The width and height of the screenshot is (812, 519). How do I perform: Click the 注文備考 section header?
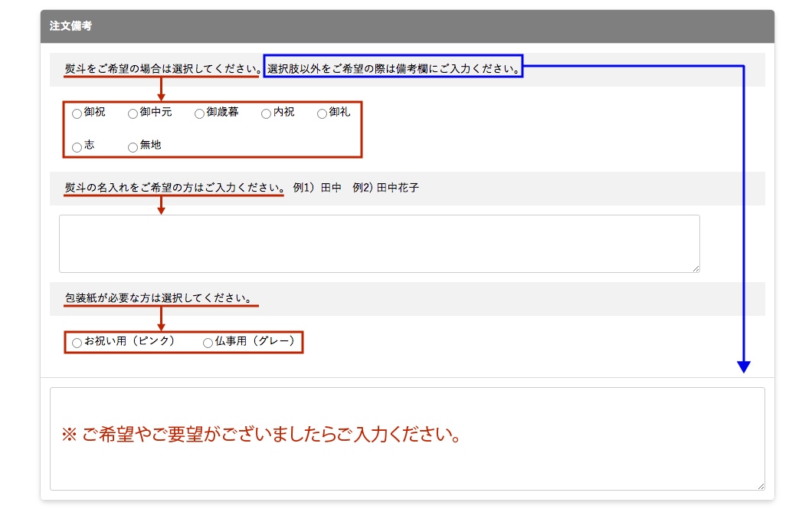click(x=71, y=26)
